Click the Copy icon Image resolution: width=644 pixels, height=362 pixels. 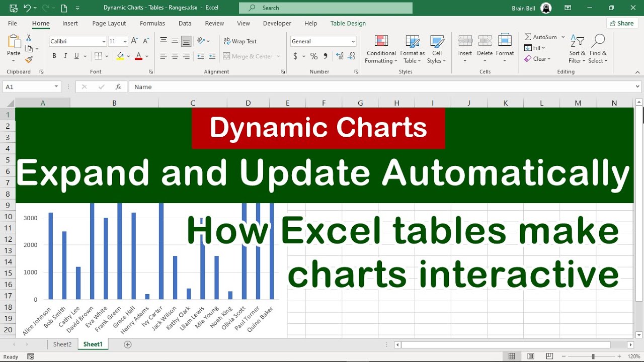(x=29, y=49)
